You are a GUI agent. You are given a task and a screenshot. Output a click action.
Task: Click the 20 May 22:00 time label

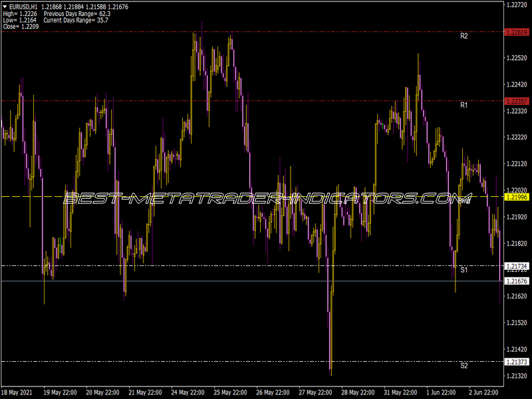tap(103, 392)
